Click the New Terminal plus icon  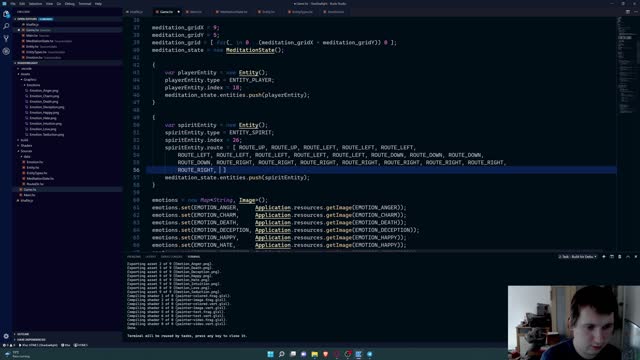point(604,257)
